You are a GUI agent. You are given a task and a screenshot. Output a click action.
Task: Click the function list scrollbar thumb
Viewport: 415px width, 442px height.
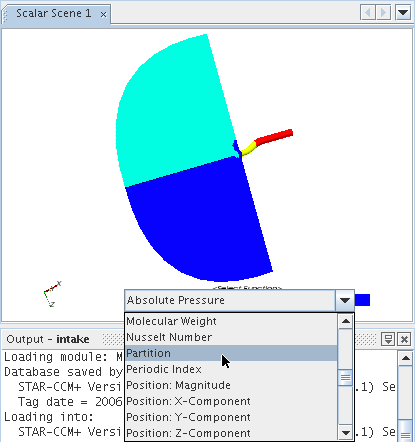346,378
